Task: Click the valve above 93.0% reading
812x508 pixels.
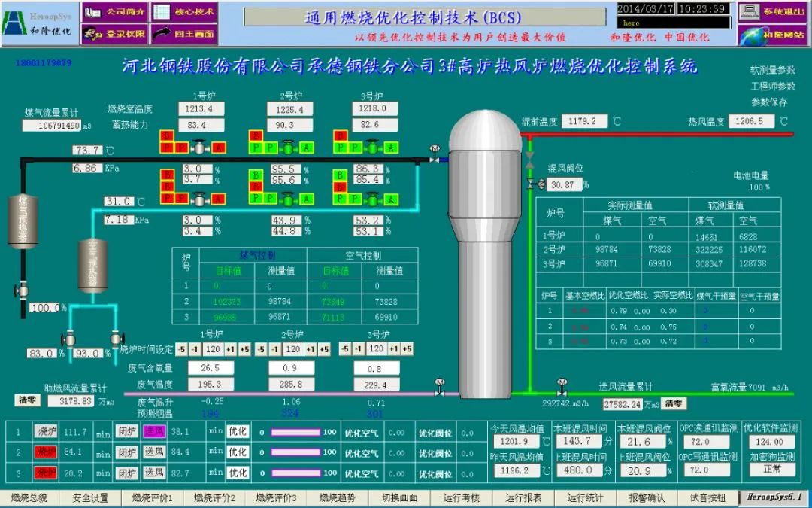Action: click(117, 339)
